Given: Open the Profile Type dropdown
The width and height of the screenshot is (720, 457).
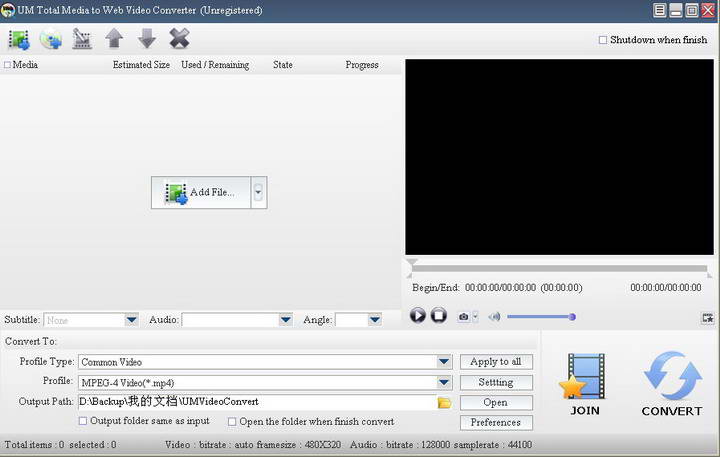Looking at the screenshot, I should coord(444,362).
